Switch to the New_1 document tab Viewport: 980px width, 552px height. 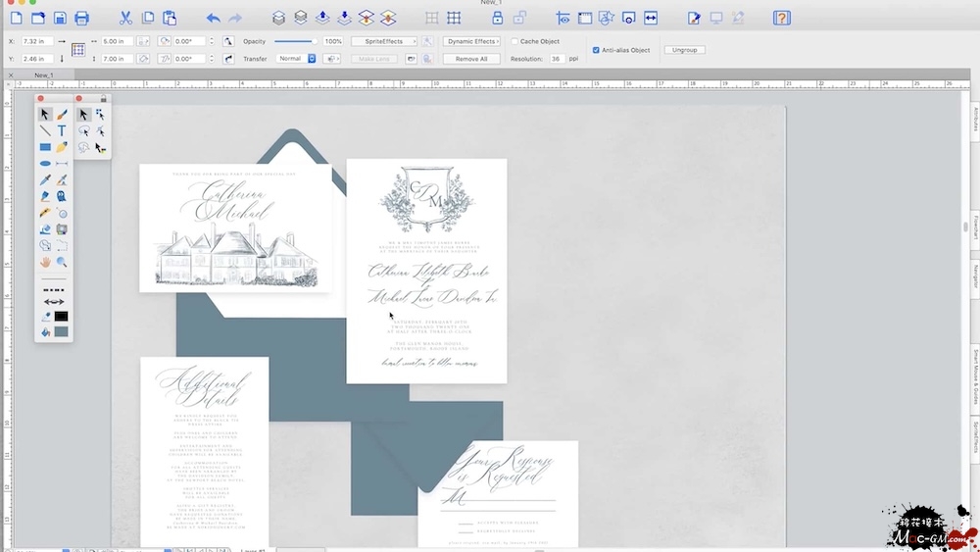44,75
